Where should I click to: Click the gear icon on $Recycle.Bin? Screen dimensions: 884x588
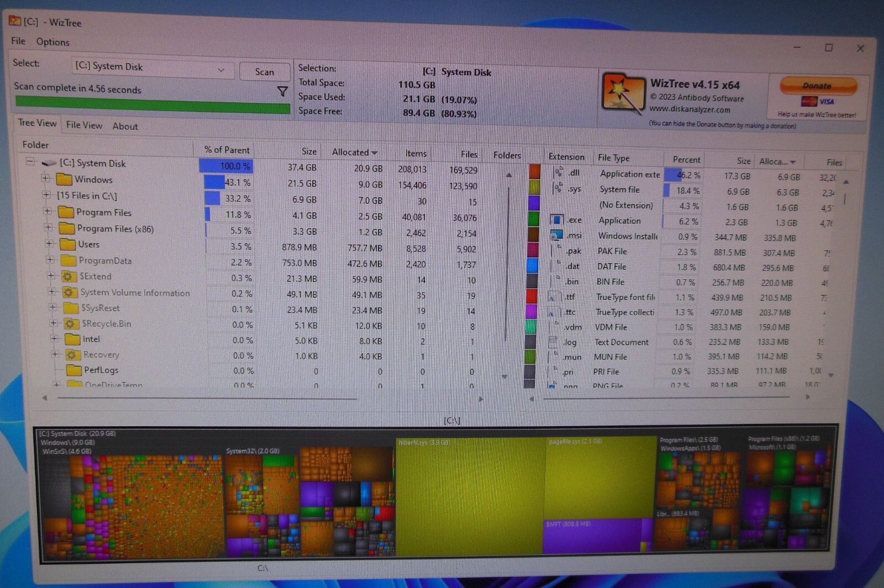[x=71, y=324]
